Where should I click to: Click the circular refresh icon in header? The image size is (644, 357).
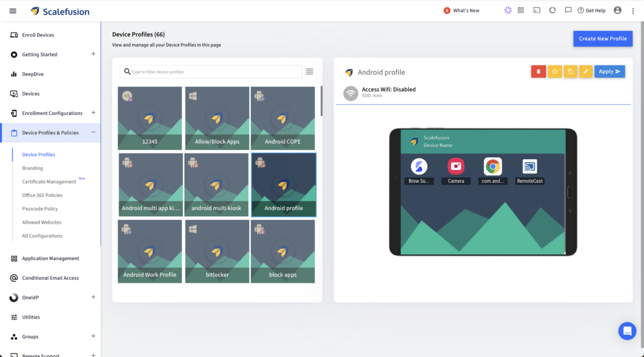coord(552,10)
